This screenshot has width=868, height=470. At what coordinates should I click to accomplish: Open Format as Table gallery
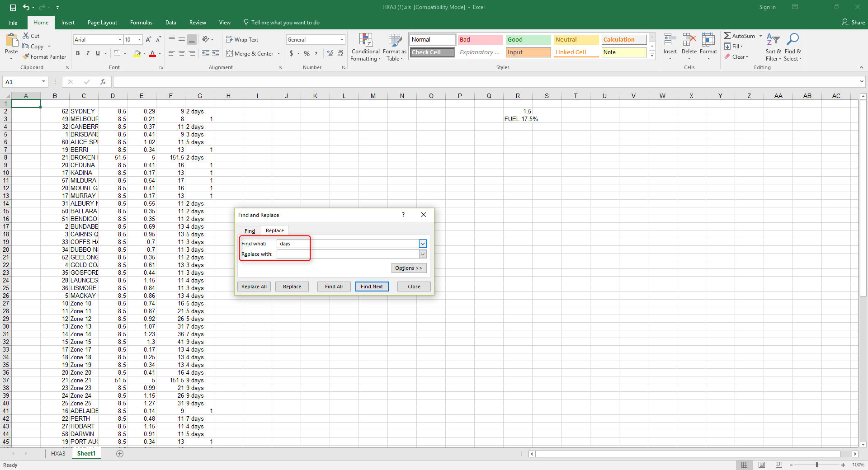point(395,47)
